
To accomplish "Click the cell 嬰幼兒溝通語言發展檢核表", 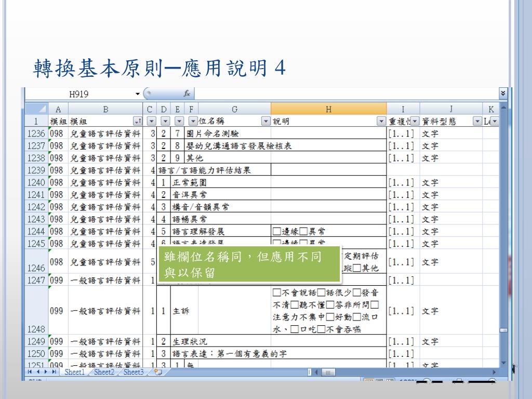I will 239,146.
